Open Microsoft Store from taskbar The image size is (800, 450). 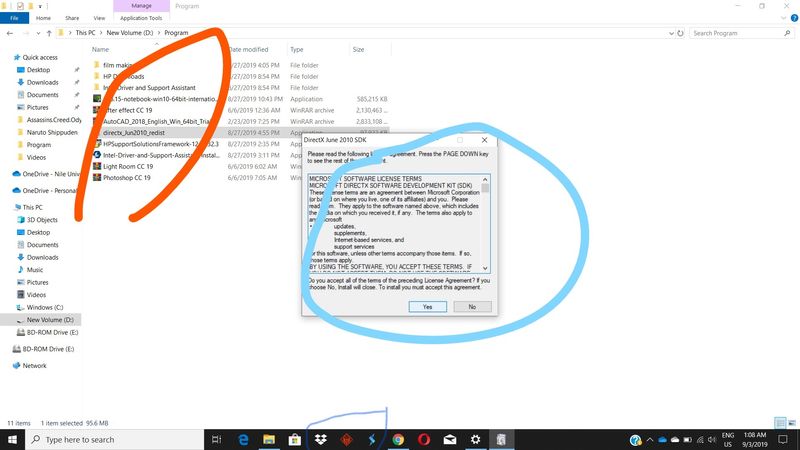pyautogui.click(x=295, y=439)
